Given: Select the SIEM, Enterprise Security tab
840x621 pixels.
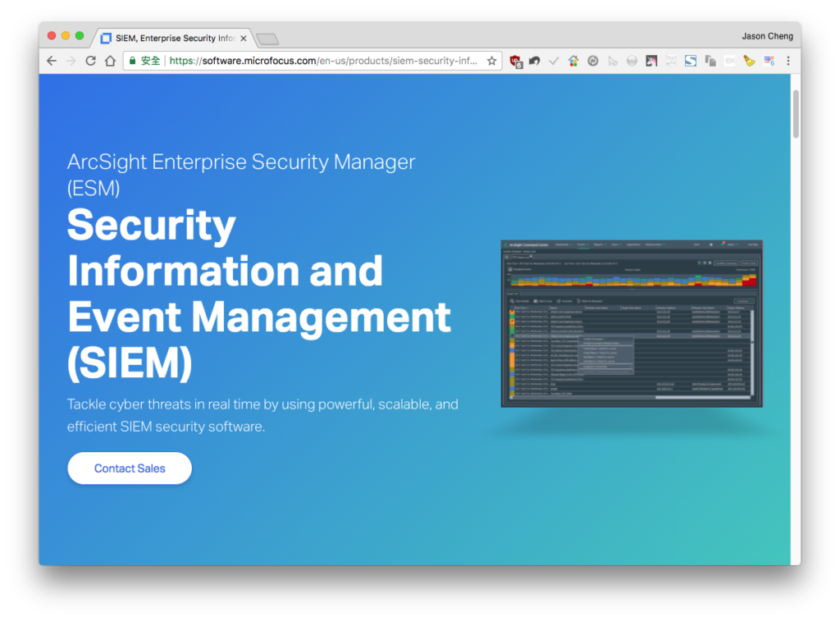Looking at the screenshot, I should tap(175, 38).
